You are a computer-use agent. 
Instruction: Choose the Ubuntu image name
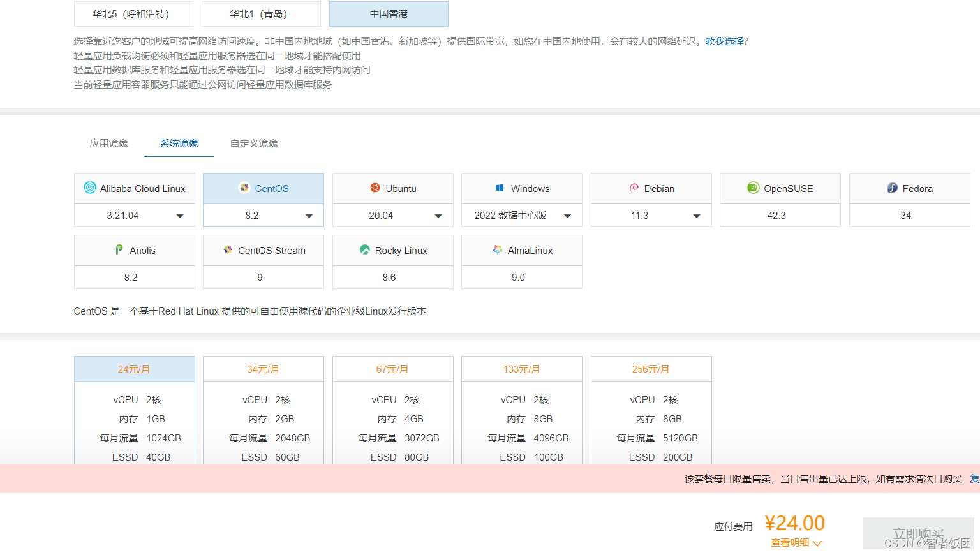(401, 189)
